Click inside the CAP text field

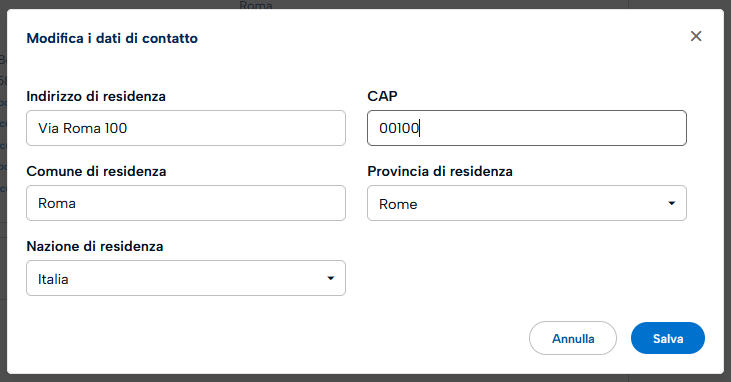tap(527, 128)
